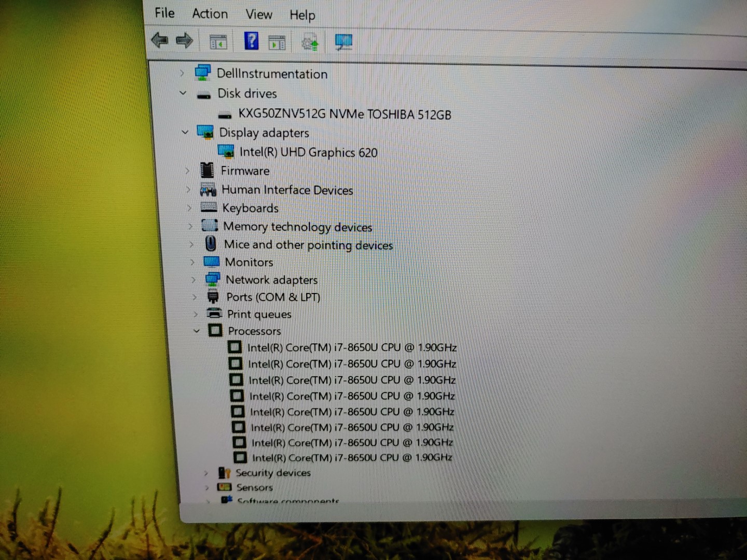Select the Print queues label

tap(259, 314)
